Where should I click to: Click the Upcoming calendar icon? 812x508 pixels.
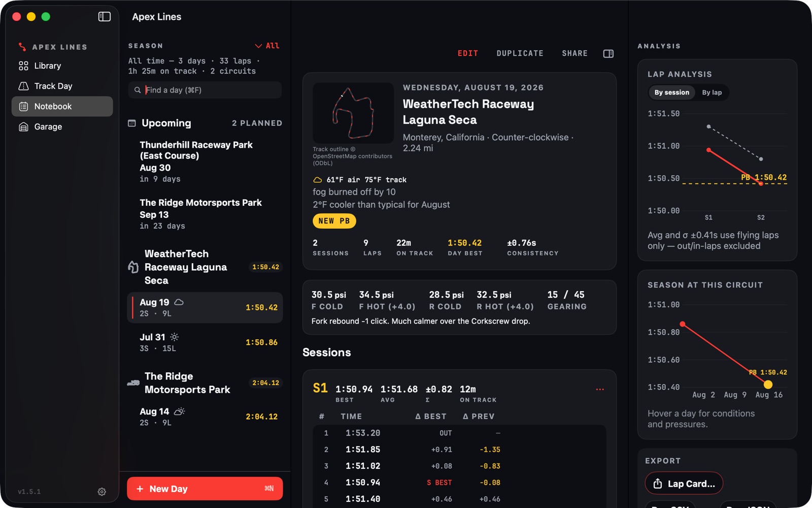point(132,123)
